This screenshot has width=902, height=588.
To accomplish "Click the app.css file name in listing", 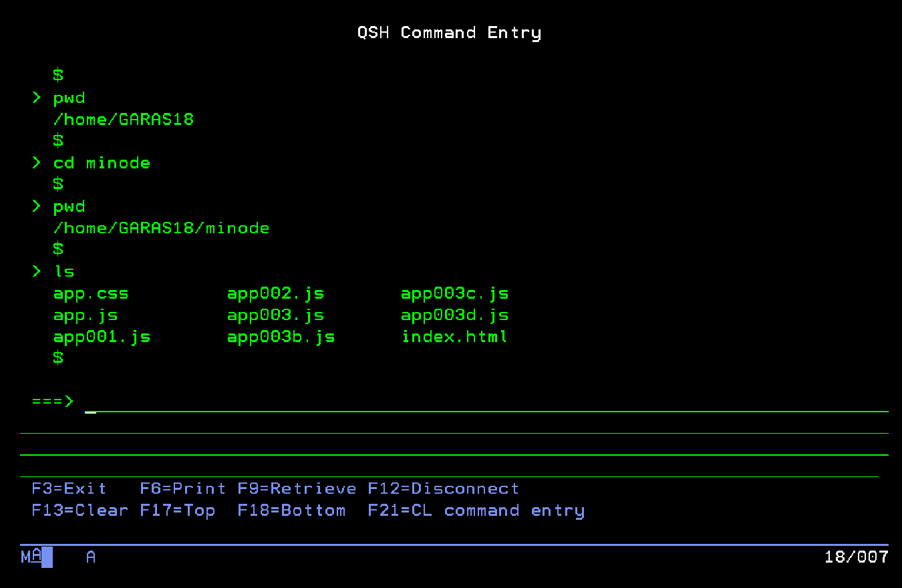I will click(91, 293).
